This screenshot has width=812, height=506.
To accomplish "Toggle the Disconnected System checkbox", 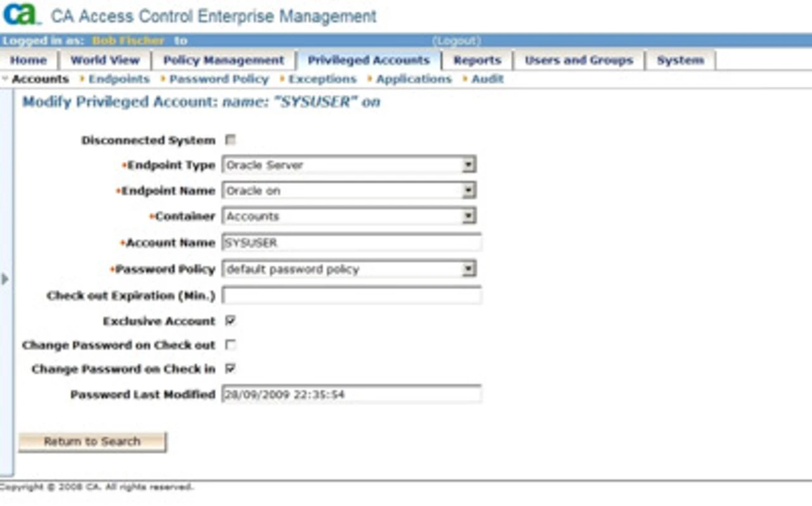I will (230, 140).
